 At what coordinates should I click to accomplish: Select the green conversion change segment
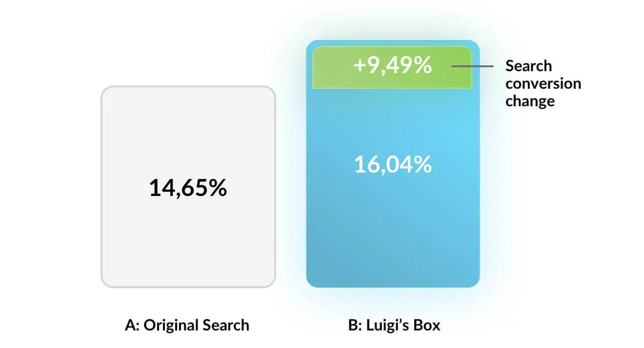coord(392,67)
